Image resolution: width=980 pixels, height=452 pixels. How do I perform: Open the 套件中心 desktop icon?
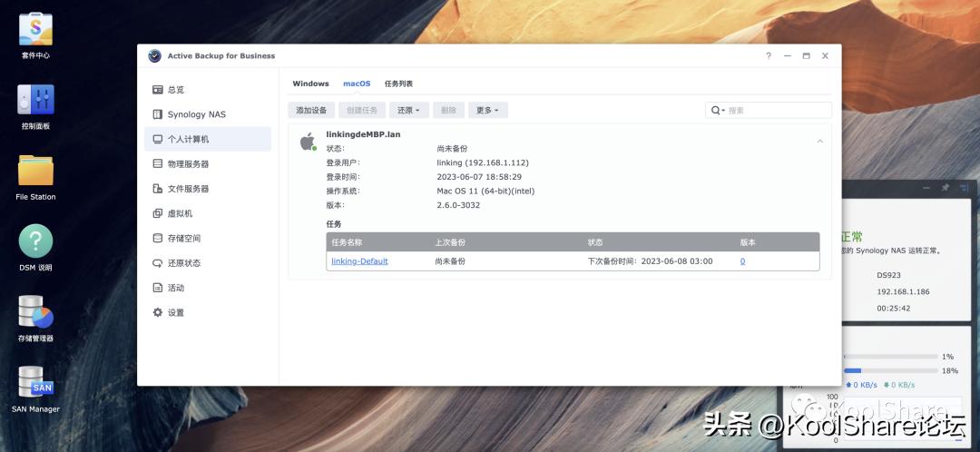point(35,29)
